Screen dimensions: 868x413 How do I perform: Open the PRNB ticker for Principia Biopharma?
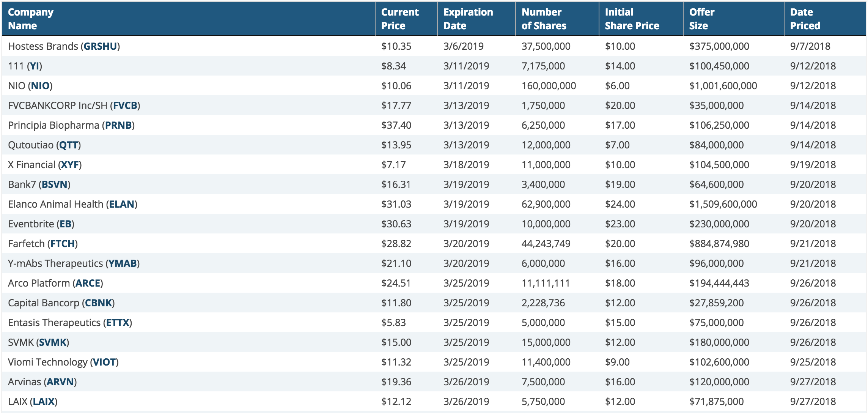pos(118,125)
